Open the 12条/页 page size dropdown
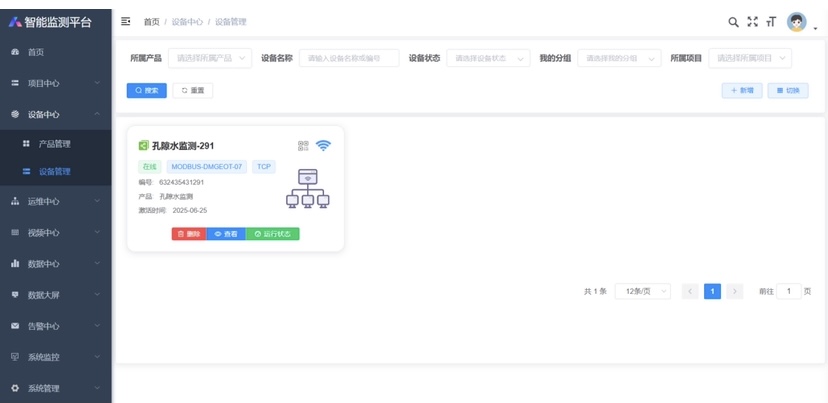Screen dimensions: 828x403 641,291
